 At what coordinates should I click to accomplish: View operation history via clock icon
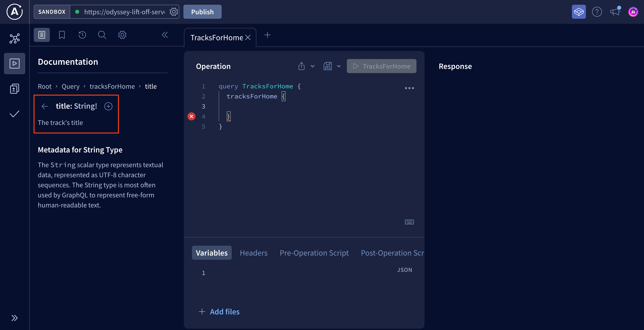(82, 35)
